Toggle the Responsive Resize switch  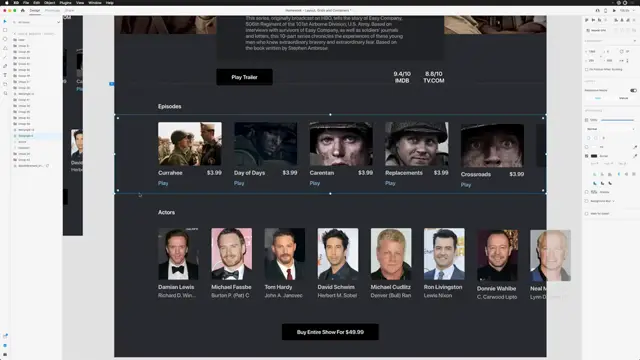click(633, 90)
